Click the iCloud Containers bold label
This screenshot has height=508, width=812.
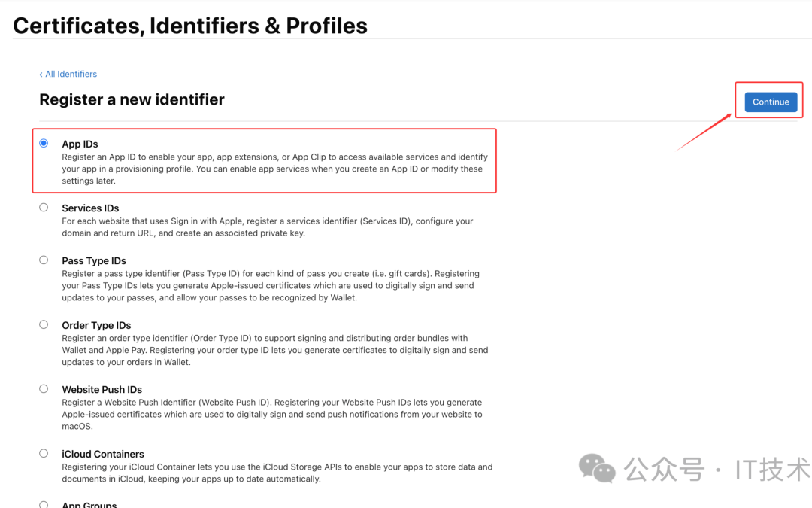pyautogui.click(x=103, y=454)
